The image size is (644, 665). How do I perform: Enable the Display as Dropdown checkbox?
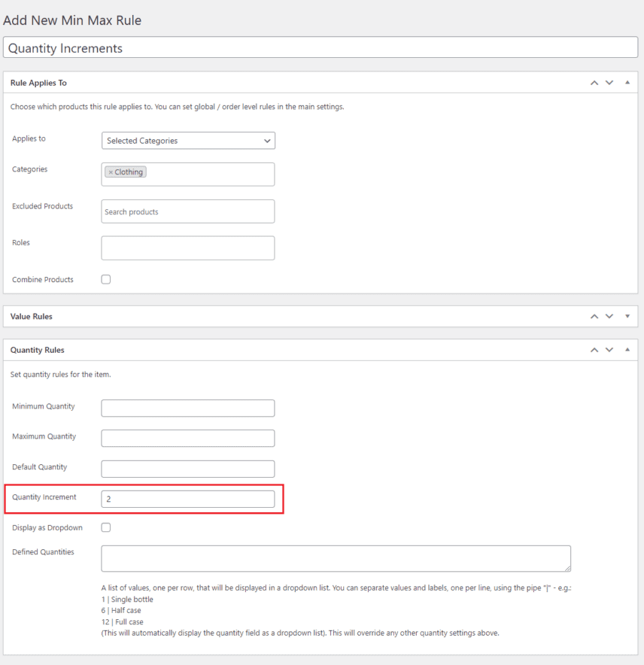click(105, 527)
